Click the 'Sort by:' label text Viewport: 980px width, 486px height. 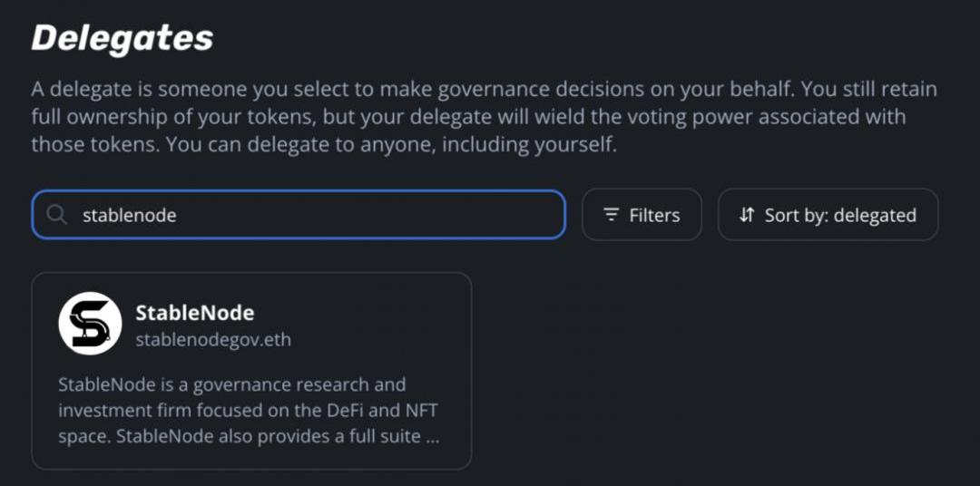[x=796, y=215]
